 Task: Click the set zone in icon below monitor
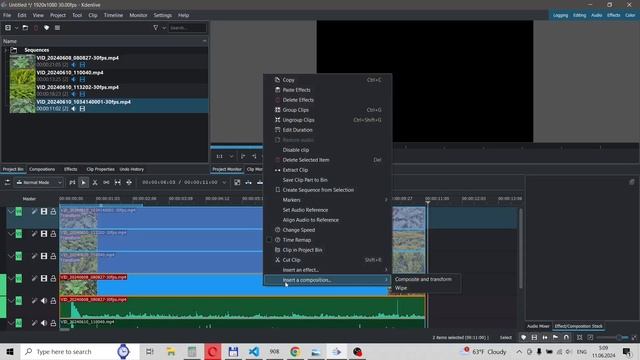click(x=243, y=156)
